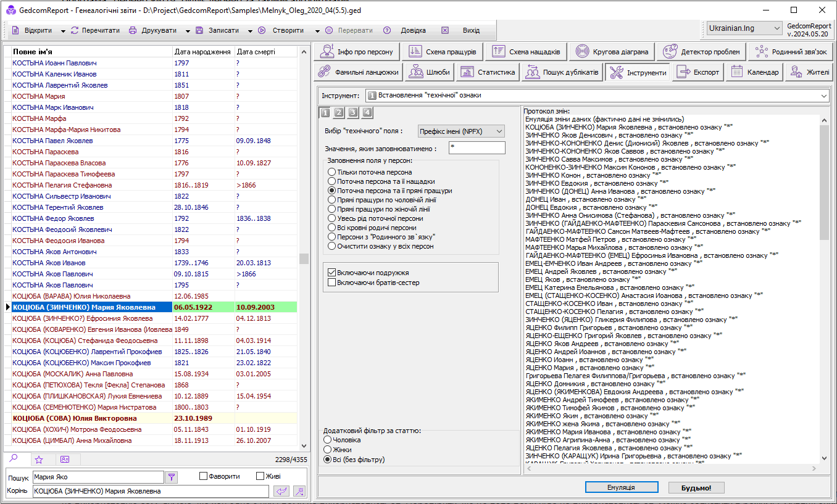Viewport: 837px width, 504px height.
Task: Open the Ukrainian.lng language dropdown
Action: point(744,28)
